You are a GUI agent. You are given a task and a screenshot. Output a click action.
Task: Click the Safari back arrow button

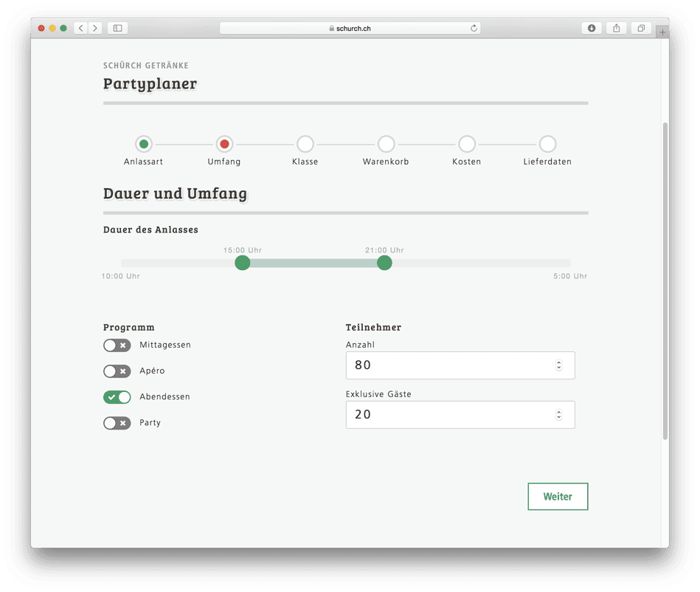80,28
